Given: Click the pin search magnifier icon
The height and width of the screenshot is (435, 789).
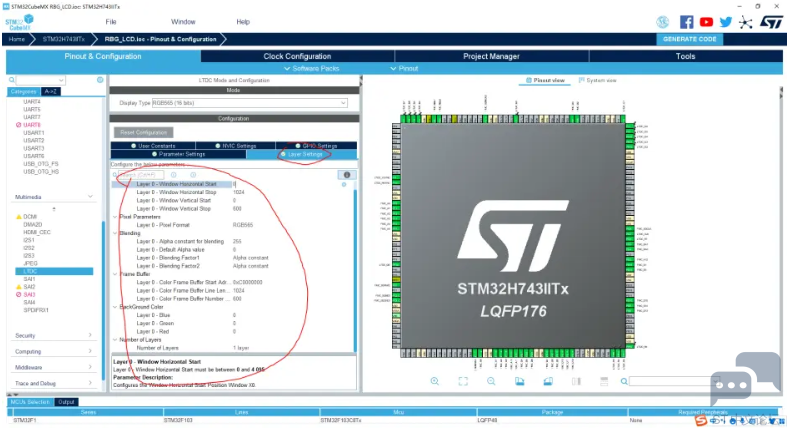Looking at the screenshot, I should tap(624, 382).
